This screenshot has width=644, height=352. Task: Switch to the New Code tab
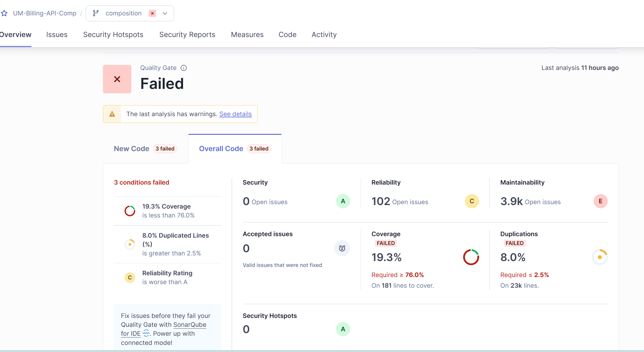145,149
